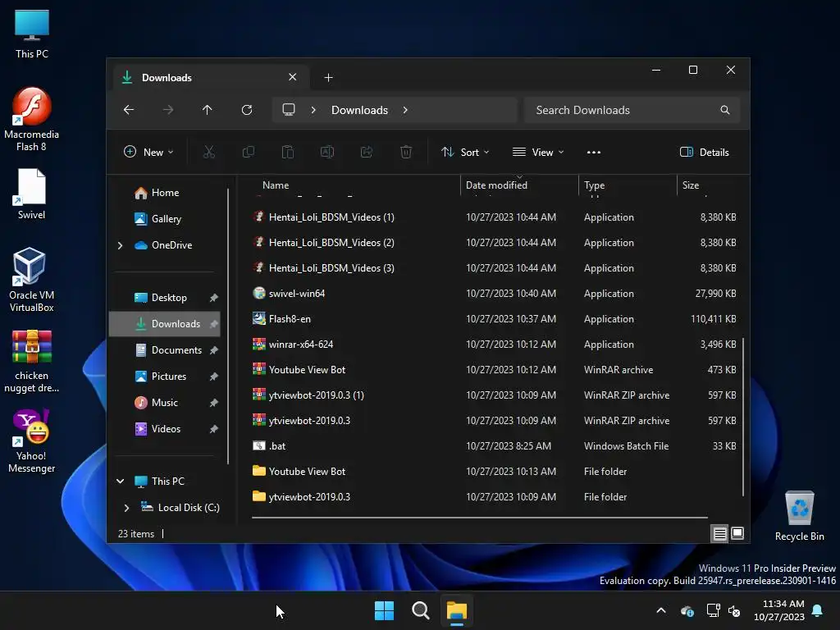Click chevron after Downloads in address bar
The height and width of the screenshot is (630, 840).
point(405,110)
